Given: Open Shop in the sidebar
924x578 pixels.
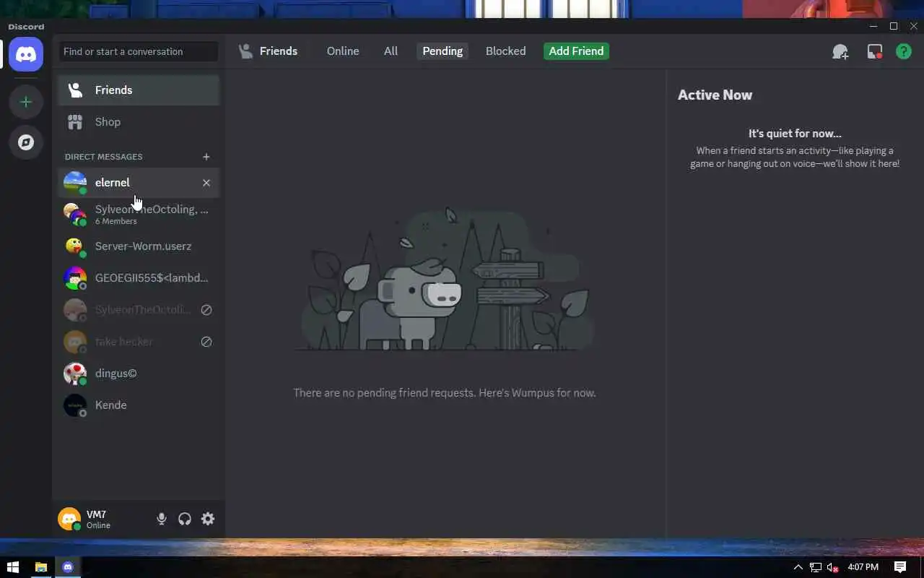Looking at the screenshot, I should tap(139, 121).
